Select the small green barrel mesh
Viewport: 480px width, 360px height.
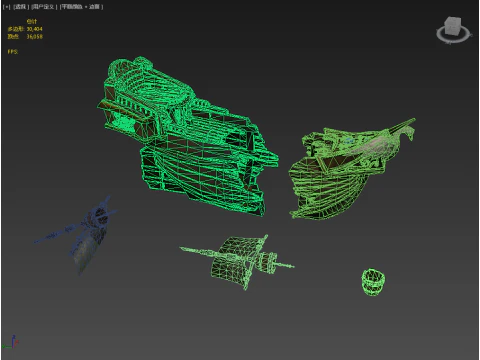click(x=373, y=282)
